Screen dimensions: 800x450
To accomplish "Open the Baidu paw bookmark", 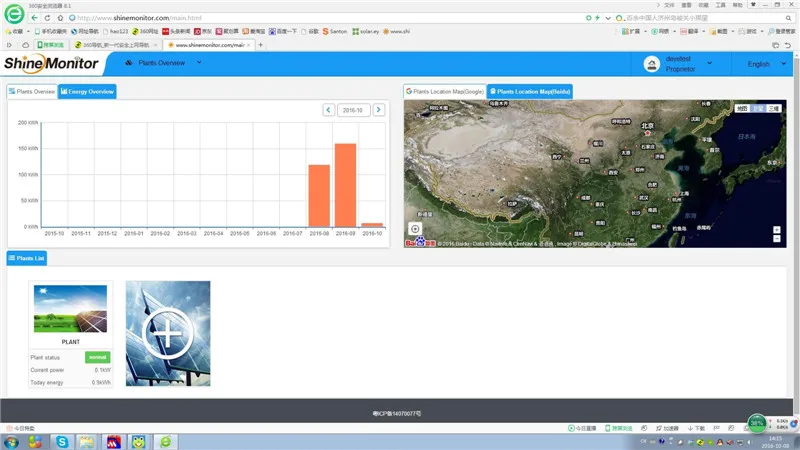I will coord(283,31).
